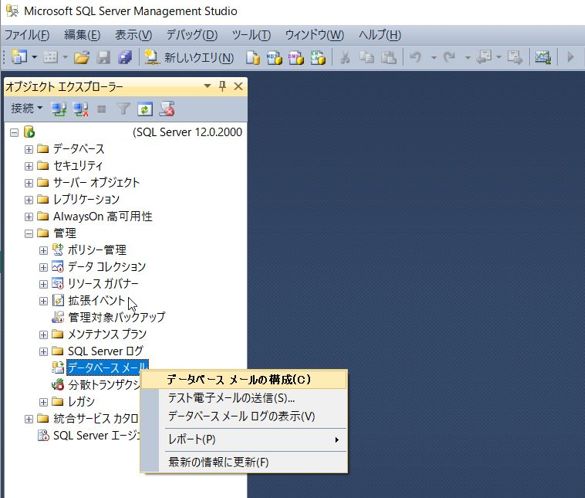This screenshot has height=498, width=585.
Task: Click the refresh icon in Object Explorer toolbar
Action: point(145,109)
